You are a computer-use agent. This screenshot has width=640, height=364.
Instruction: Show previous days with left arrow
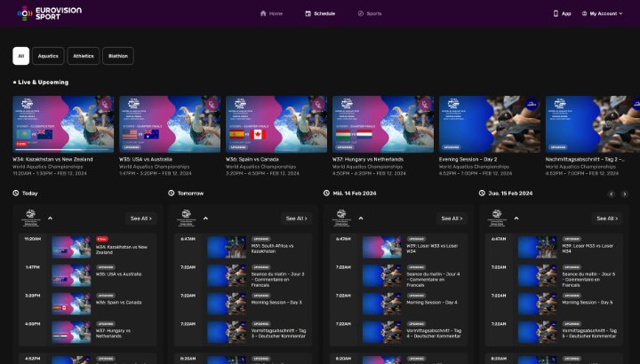pyautogui.click(x=612, y=194)
